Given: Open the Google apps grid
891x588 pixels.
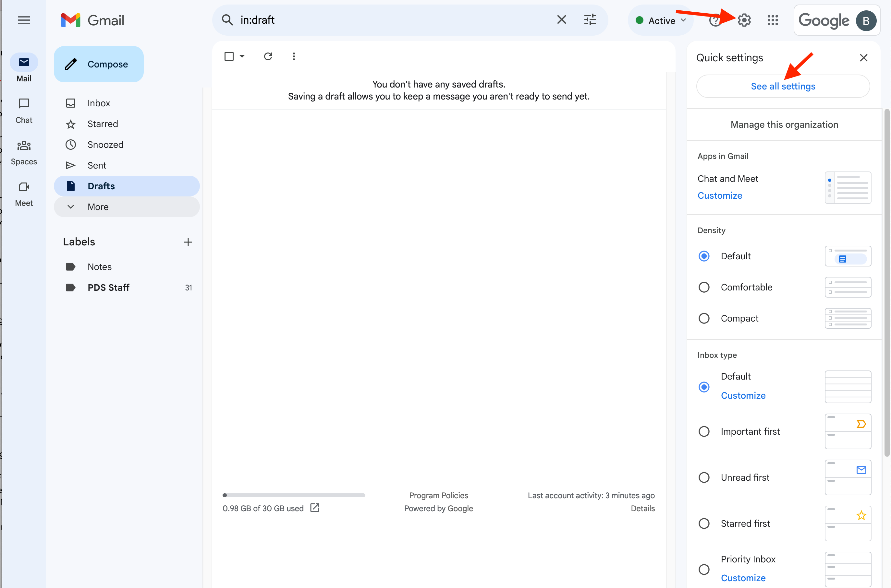Looking at the screenshot, I should coord(772,20).
